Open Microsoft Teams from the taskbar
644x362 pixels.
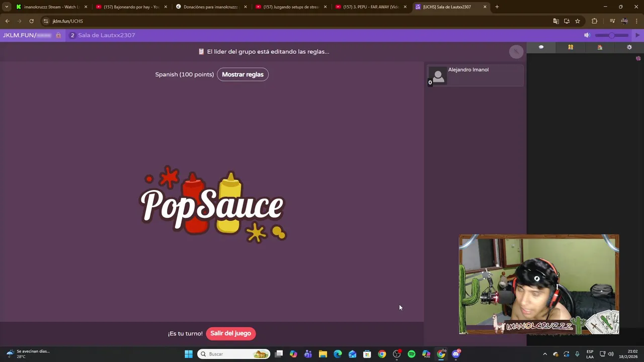click(x=308, y=354)
